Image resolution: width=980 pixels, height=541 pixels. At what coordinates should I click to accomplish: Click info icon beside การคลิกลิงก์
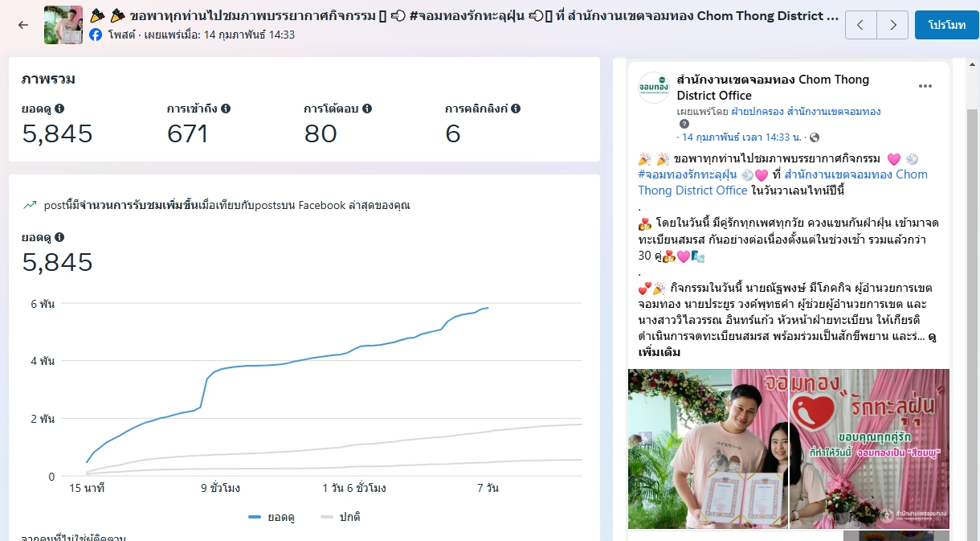(516, 109)
